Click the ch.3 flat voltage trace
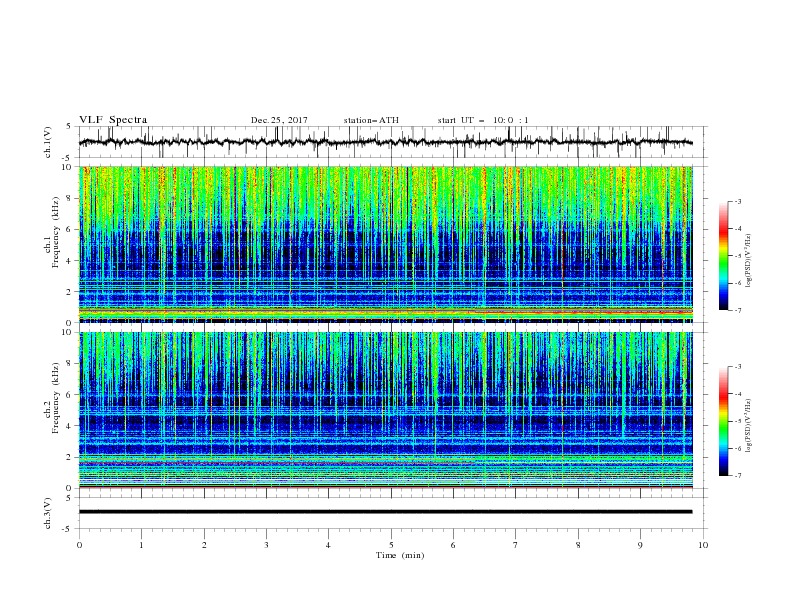Viewport: 792px width, 612px height. point(385,512)
